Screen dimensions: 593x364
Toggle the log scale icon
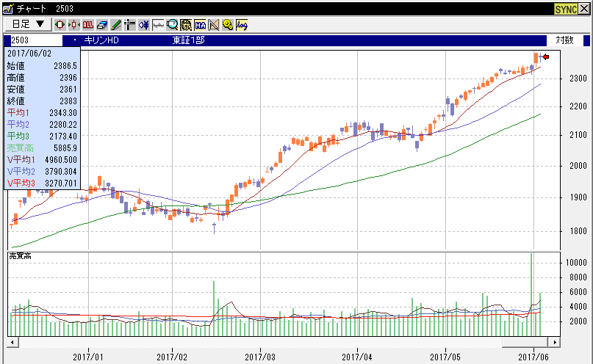(242, 24)
